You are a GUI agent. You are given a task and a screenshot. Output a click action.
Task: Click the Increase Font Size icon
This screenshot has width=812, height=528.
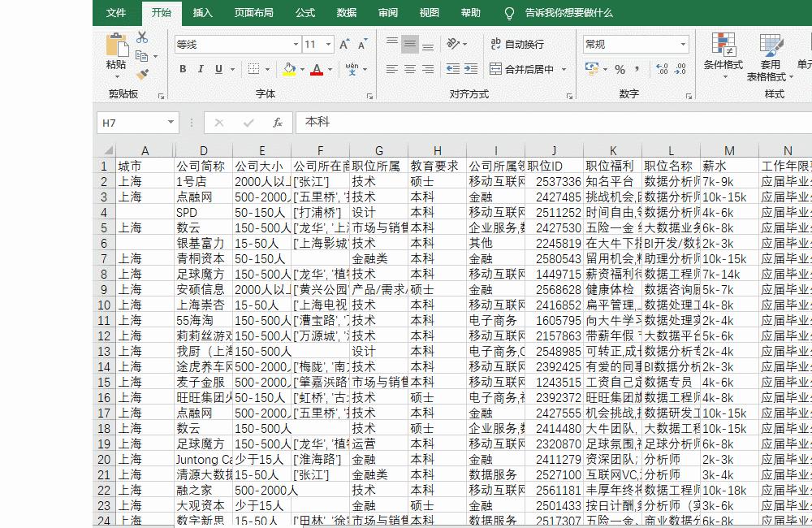(344, 45)
